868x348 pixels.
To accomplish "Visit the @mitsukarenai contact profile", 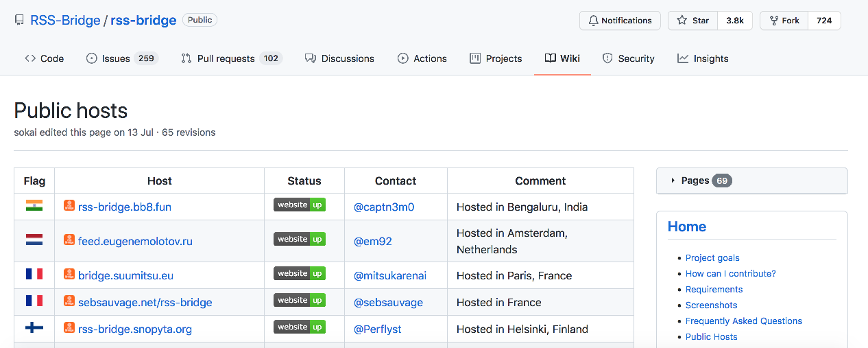I will tap(389, 275).
